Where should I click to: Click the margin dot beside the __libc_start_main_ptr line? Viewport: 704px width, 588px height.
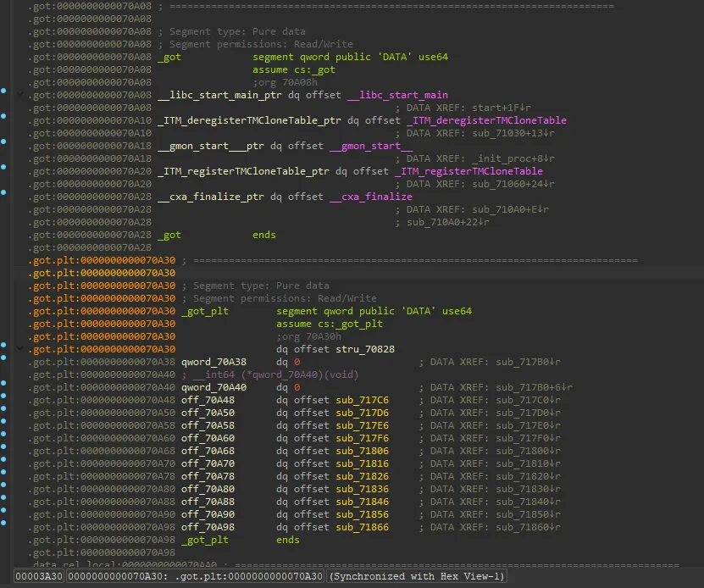(3, 91)
